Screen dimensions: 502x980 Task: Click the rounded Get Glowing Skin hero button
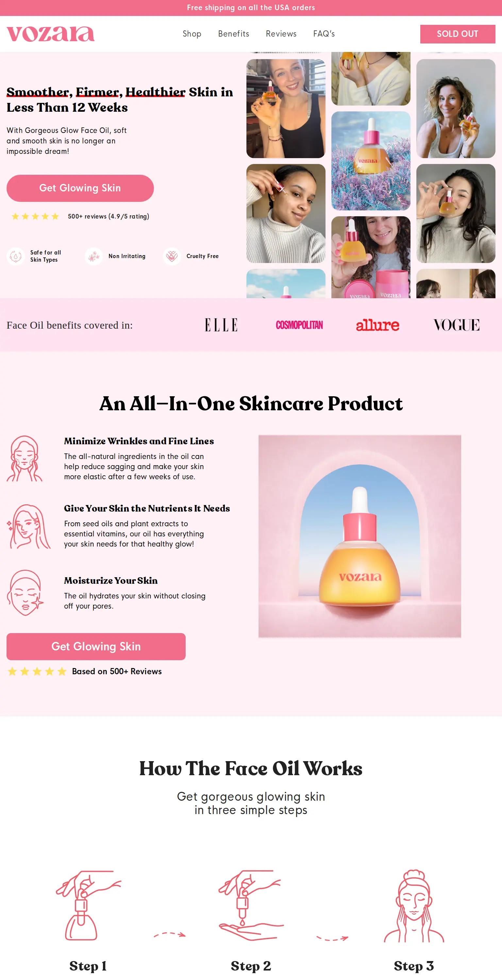point(80,188)
